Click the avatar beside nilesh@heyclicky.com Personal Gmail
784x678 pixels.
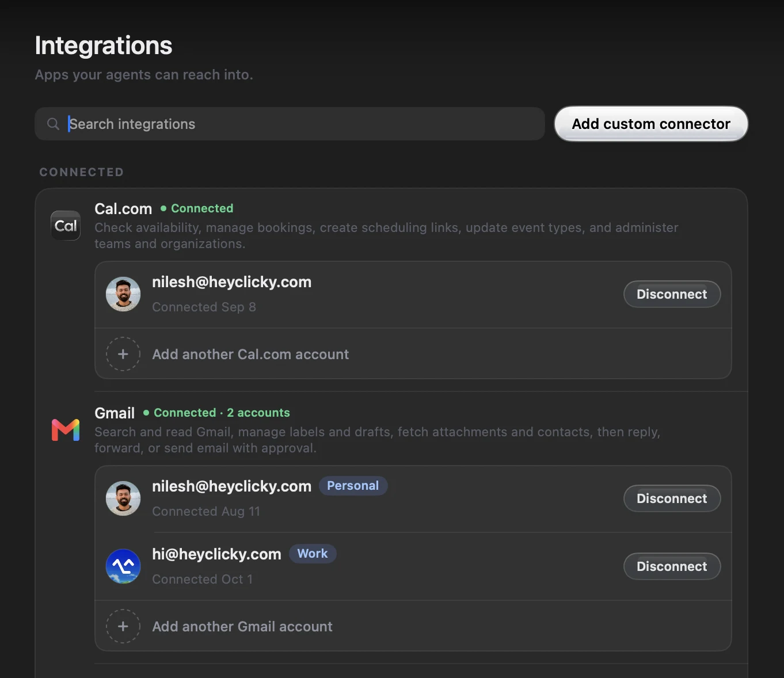[x=123, y=498]
